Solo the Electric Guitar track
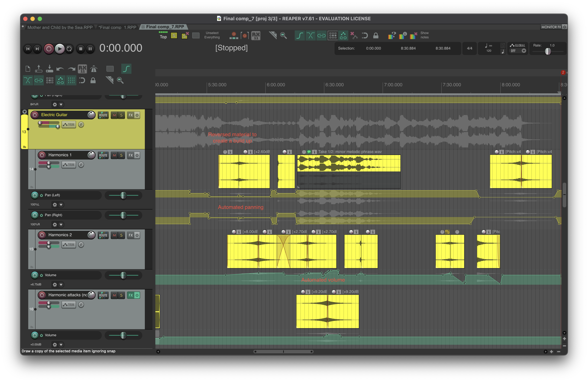The image size is (588, 382). (x=121, y=115)
